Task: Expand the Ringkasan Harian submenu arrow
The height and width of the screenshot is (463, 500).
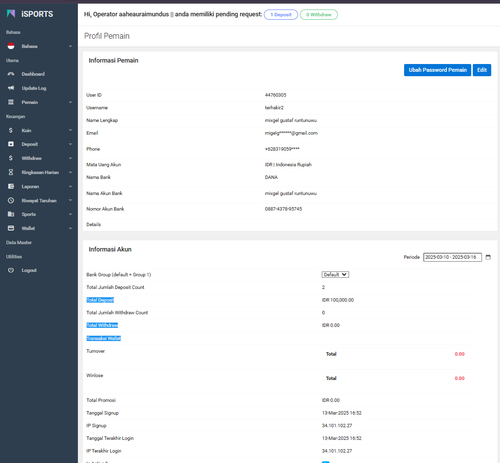Action: [70, 172]
